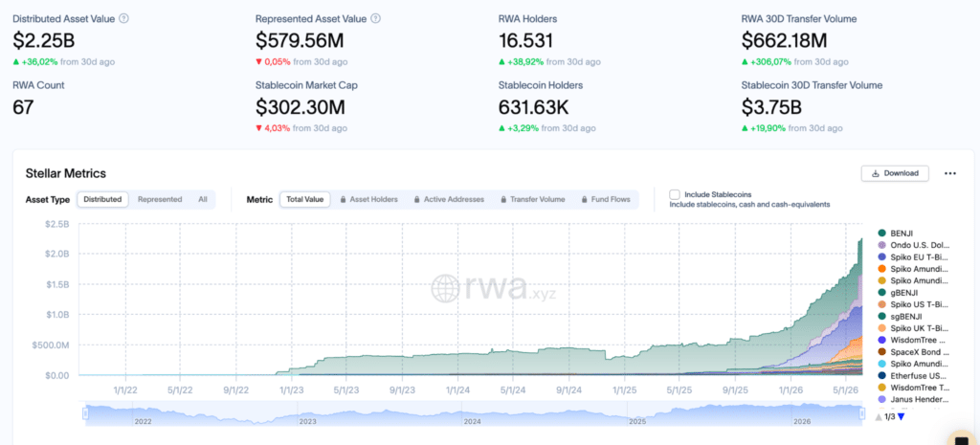Click light blue Spiko Amundi legend dot
980x445 pixels.
(881, 364)
